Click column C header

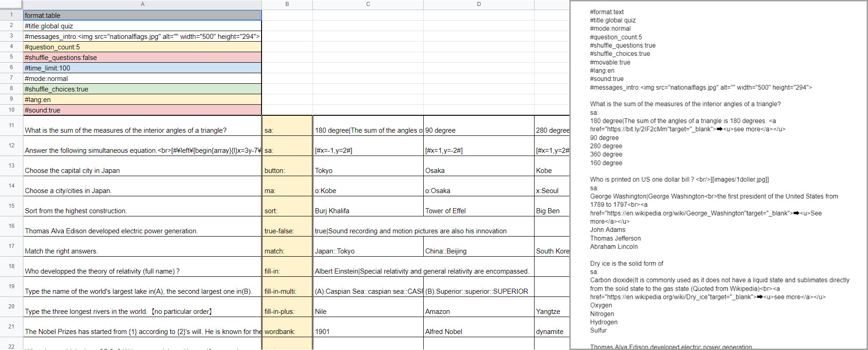tap(368, 4)
